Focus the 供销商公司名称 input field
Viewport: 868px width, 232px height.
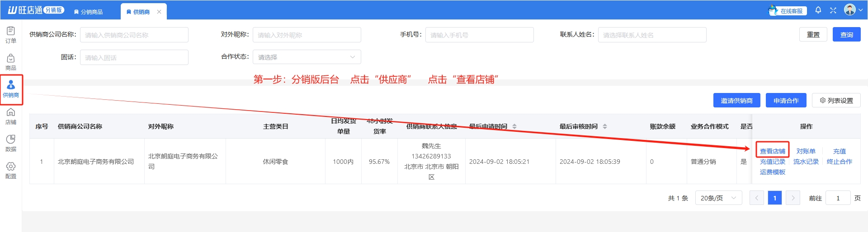(134, 35)
